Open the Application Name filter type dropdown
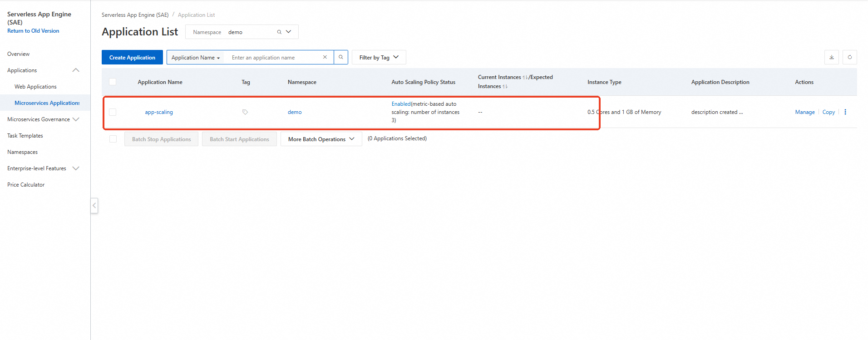 (196, 58)
